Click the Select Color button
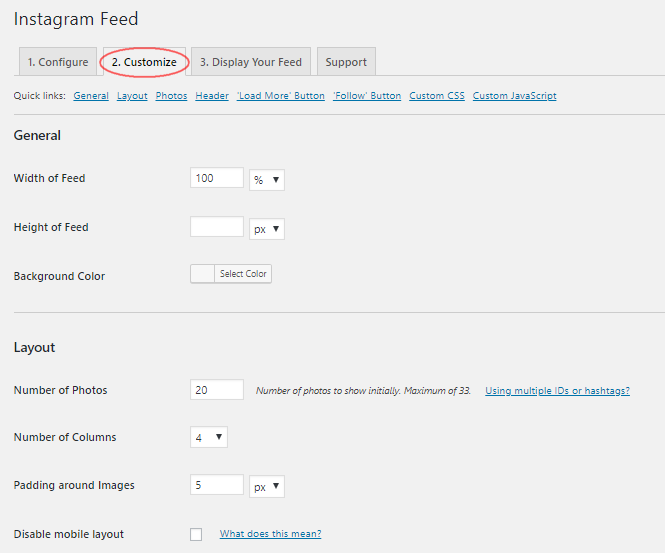This screenshot has height=553, width=665. click(x=243, y=274)
